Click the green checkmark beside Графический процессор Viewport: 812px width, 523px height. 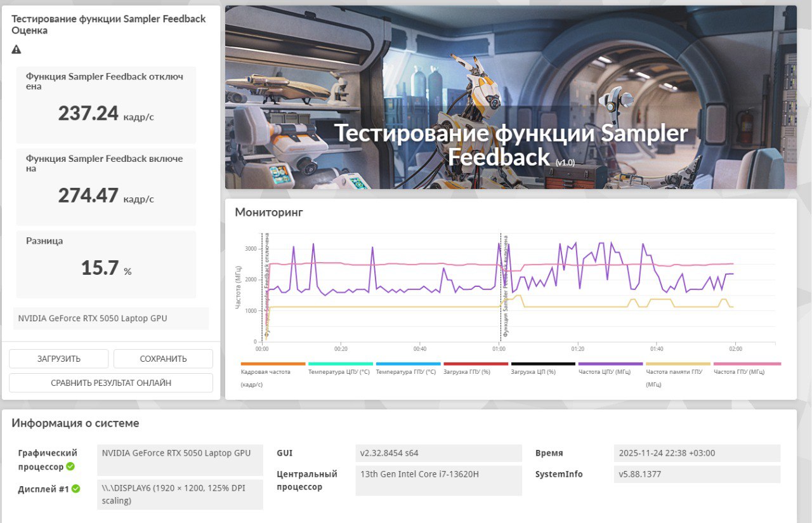pos(70,467)
